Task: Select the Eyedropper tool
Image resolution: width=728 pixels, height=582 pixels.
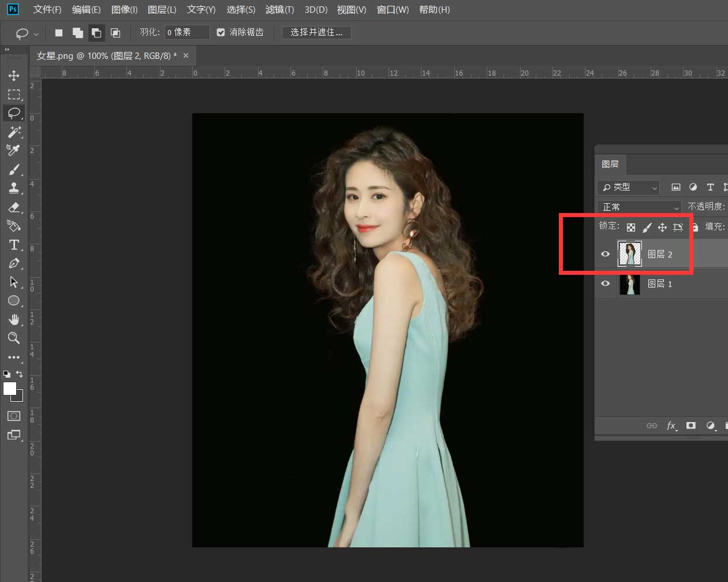Action: pos(14,150)
